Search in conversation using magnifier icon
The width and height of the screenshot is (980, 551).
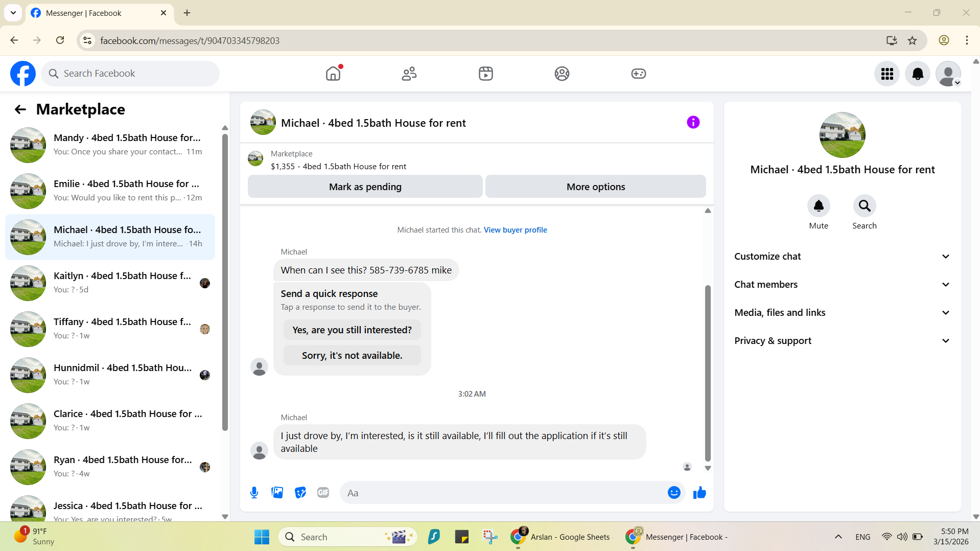pyautogui.click(x=865, y=206)
